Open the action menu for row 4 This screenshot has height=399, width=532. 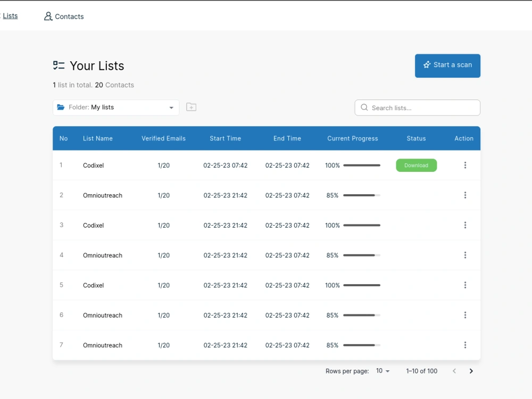click(465, 255)
